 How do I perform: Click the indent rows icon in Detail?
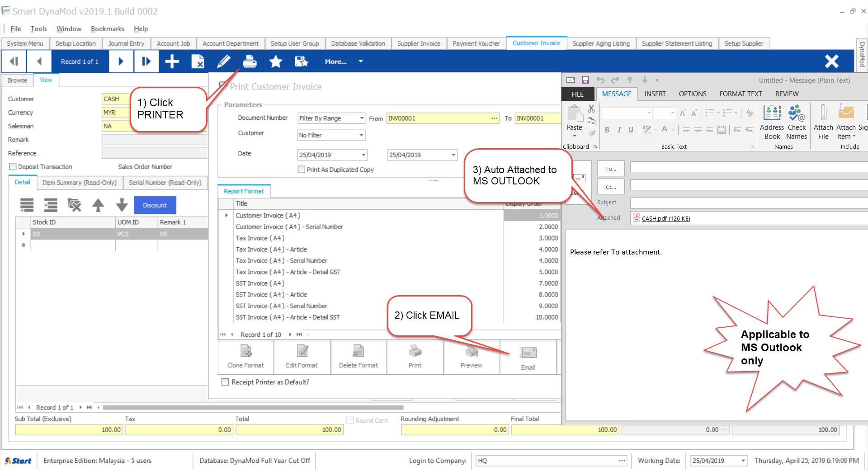click(51, 205)
